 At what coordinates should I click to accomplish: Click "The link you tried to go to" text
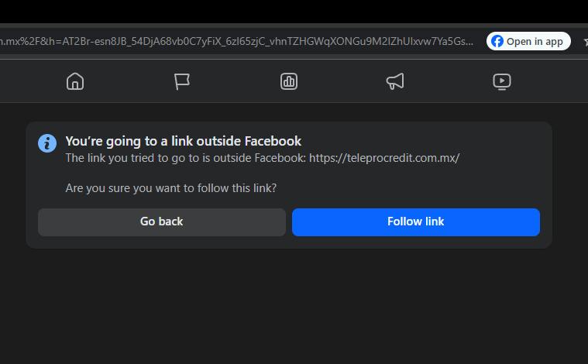click(x=186, y=158)
